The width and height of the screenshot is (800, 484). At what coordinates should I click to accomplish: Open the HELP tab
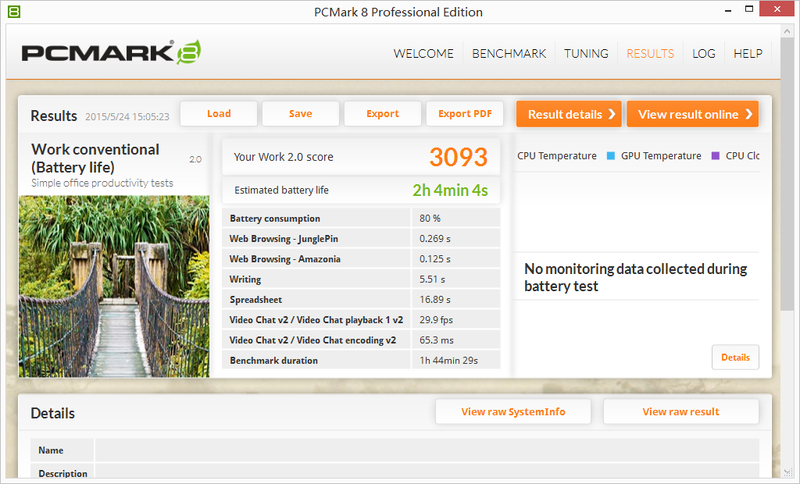(x=748, y=54)
